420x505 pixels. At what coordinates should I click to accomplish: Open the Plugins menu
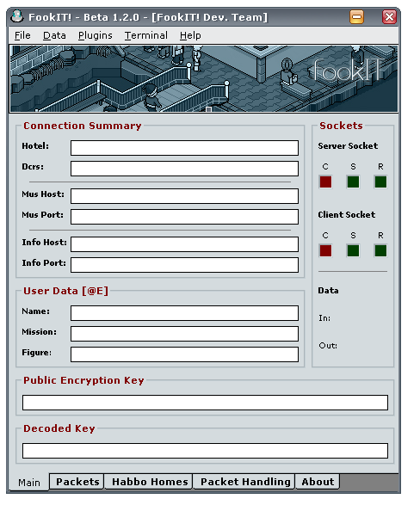(96, 35)
